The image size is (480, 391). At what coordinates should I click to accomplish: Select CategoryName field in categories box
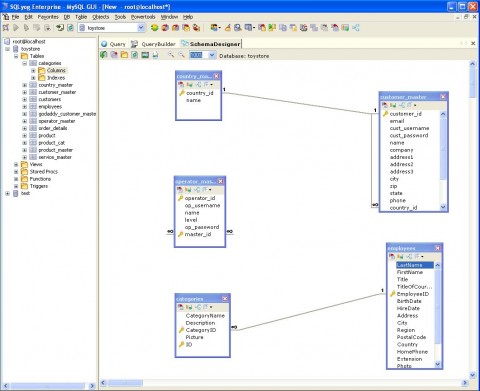pos(205,315)
